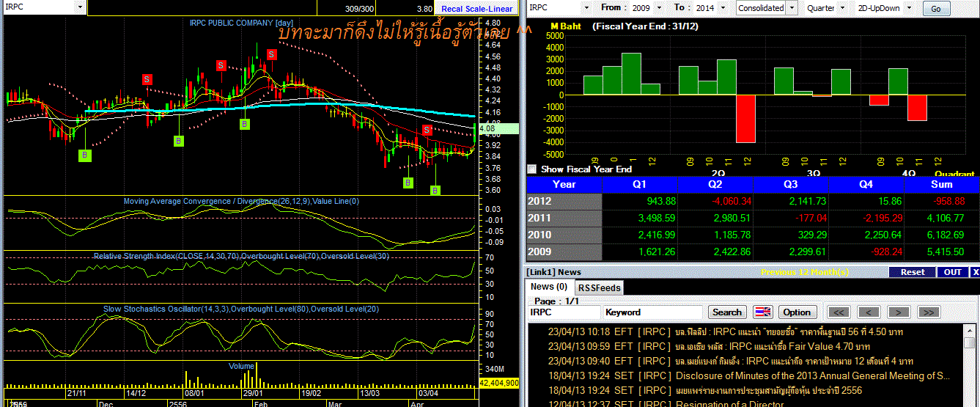
Task: Click the Year column header
Action: (564, 185)
